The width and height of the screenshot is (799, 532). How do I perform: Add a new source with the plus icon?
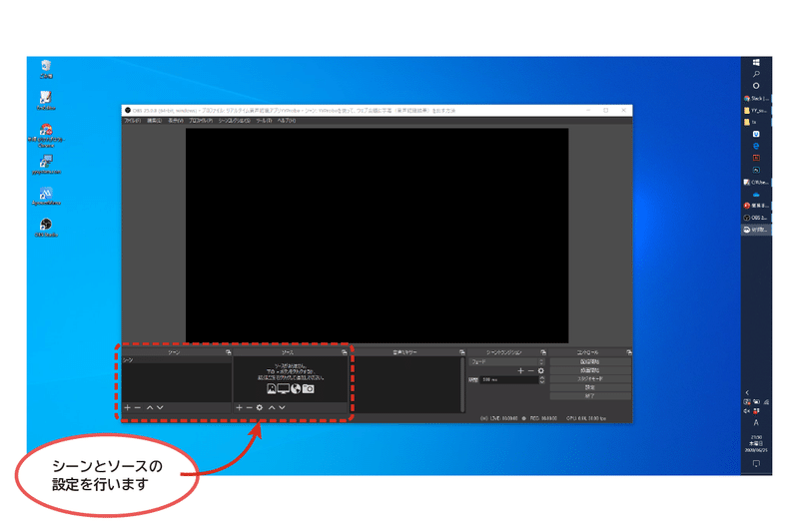tap(239, 408)
